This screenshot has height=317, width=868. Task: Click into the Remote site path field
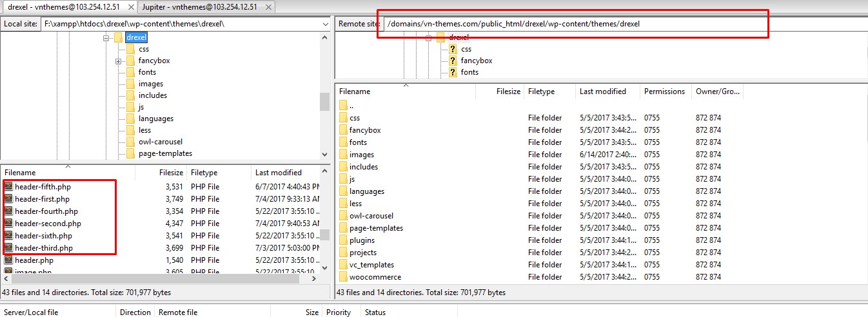pos(574,24)
